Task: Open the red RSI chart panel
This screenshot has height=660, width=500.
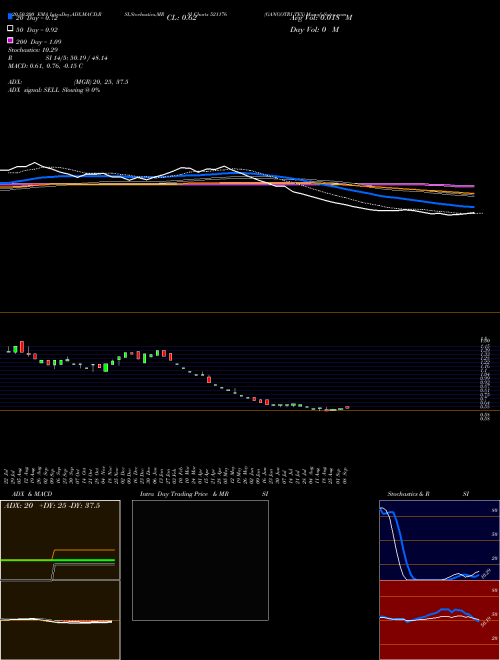Action: 439,620
